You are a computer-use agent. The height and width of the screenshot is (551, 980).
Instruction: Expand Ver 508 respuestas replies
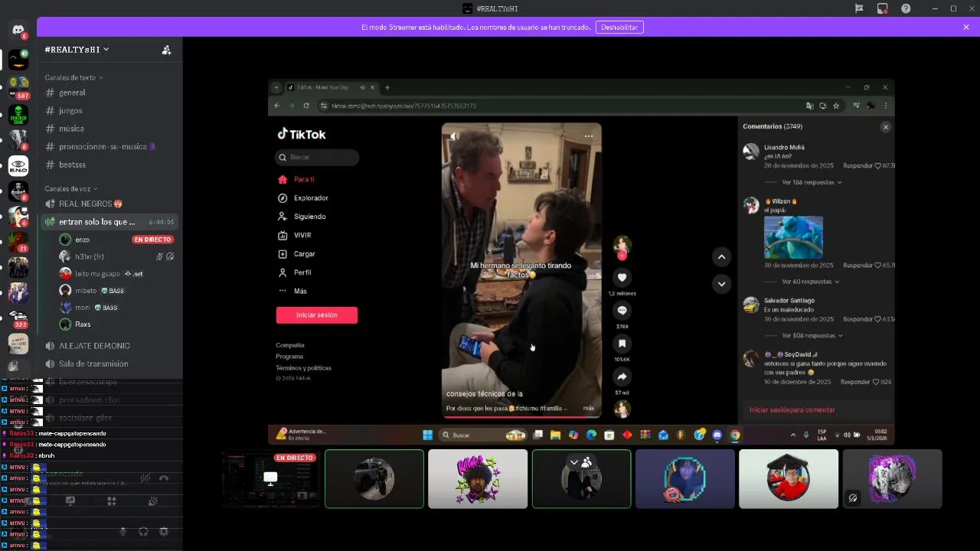point(812,335)
